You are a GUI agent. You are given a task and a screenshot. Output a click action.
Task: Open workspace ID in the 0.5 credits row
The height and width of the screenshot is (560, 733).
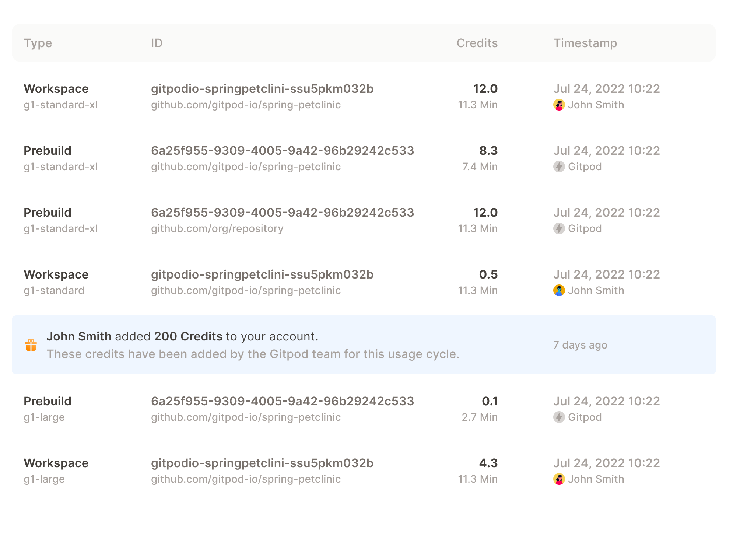coord(262,275)
